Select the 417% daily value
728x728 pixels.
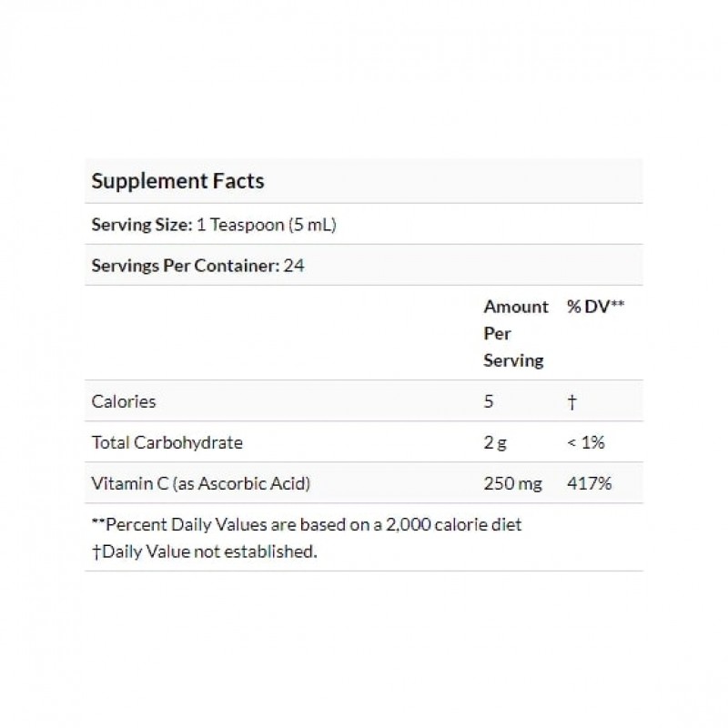coord(589,483)
